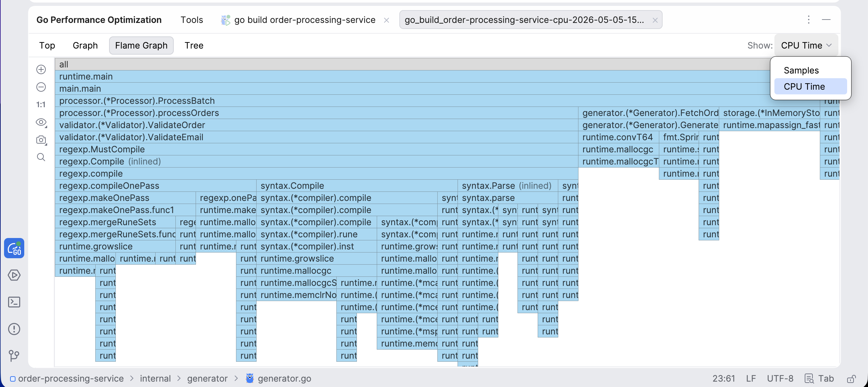Select the regexp.MustCompile frame

point(317,149)
